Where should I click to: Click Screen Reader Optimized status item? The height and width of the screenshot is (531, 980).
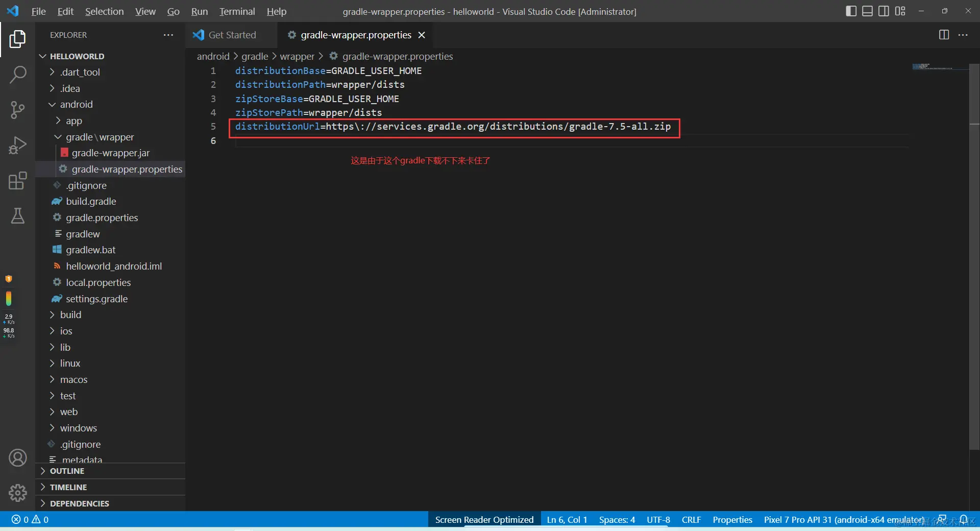pyautogui.click(x=484, y=520)
